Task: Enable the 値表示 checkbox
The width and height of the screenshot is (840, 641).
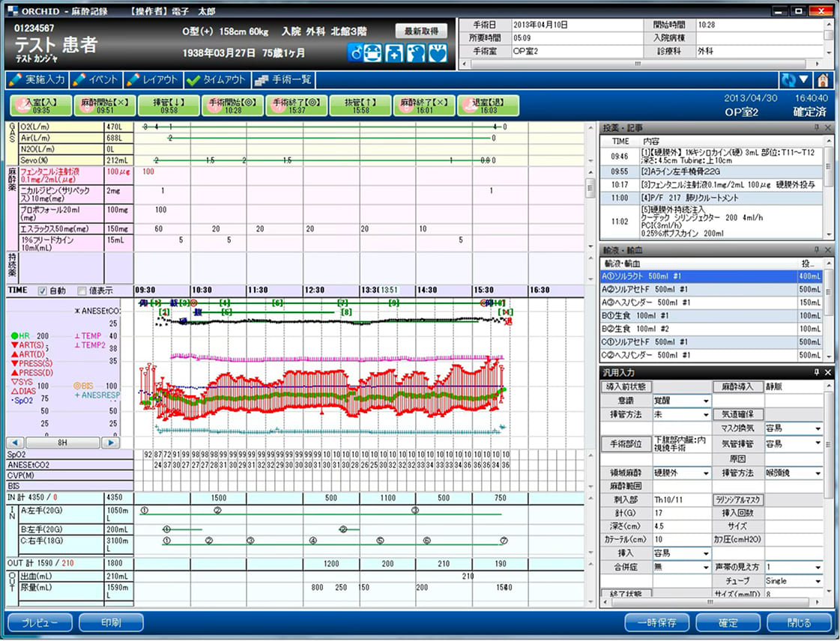Action: tap(82, 291)
